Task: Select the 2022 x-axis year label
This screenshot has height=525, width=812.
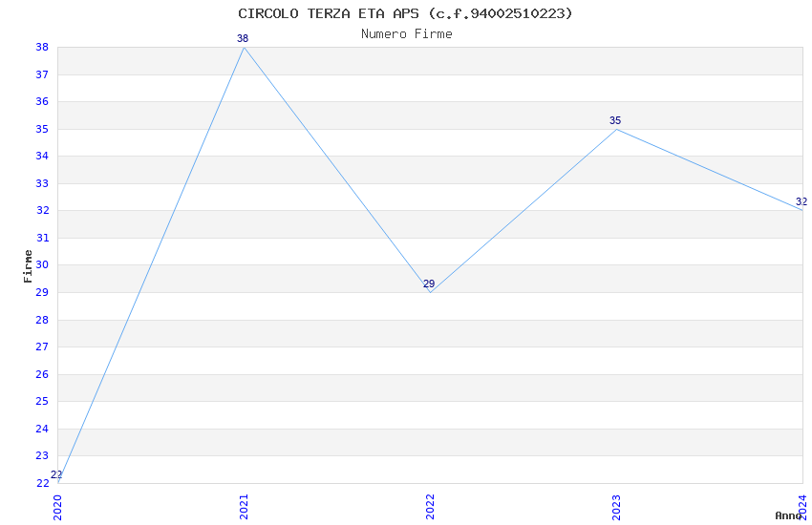Action: 430,507
